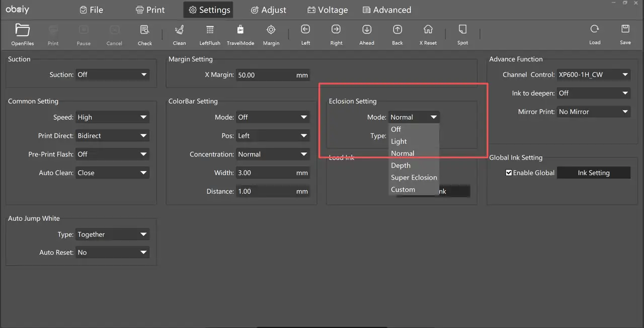644x328 pixels.
Task: Open Auto Jump White Type dropdown
Action: click(113, 234)
